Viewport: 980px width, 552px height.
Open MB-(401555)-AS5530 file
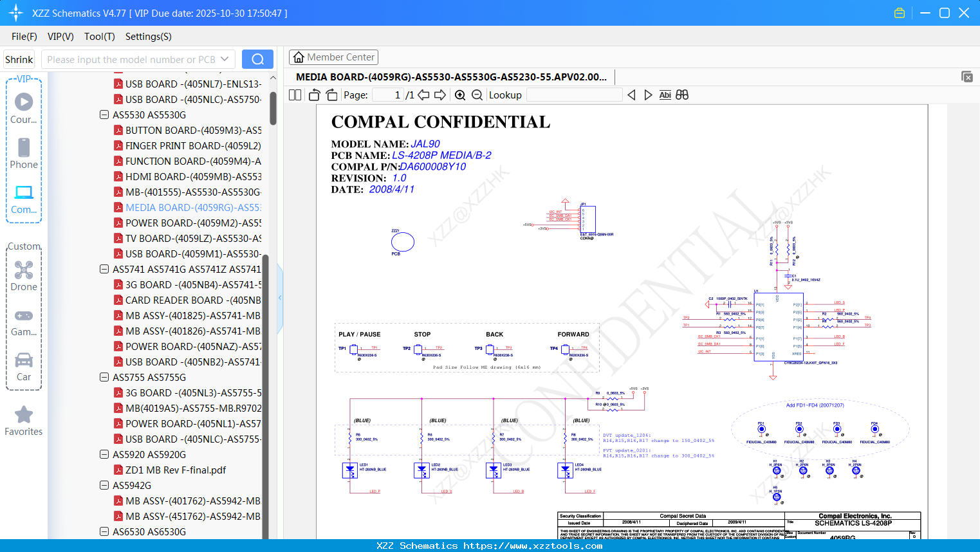(x=188, y=192)
